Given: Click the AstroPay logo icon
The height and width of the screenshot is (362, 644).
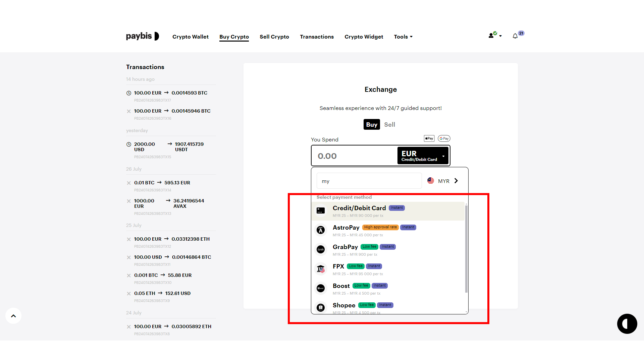Looking at the screenshot, I should point(321,230).
